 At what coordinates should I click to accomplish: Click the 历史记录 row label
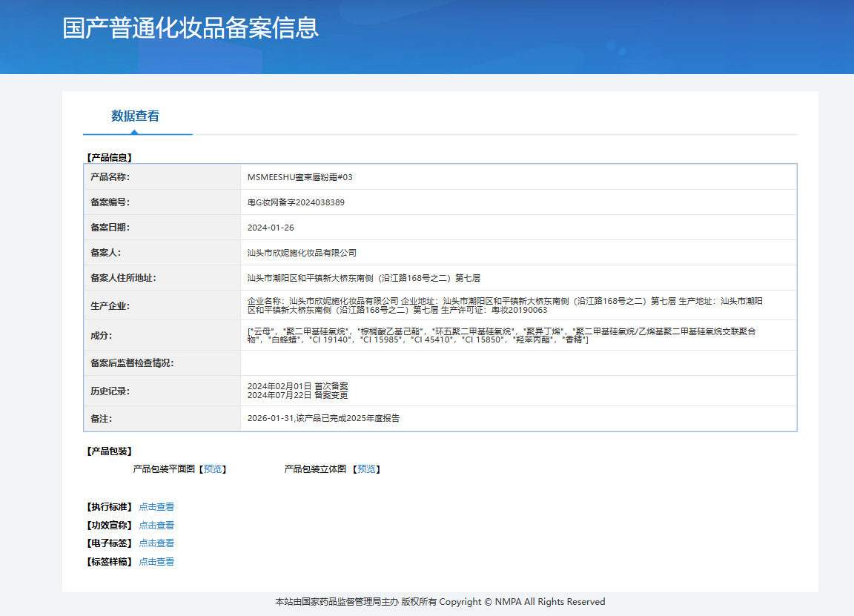click(x=110, y=391)
